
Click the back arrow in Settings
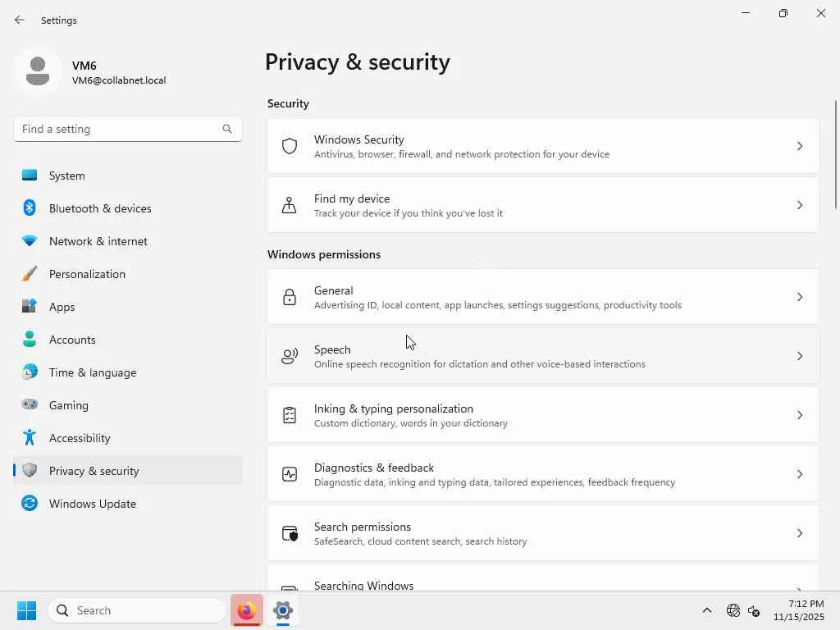coord(20,20)
